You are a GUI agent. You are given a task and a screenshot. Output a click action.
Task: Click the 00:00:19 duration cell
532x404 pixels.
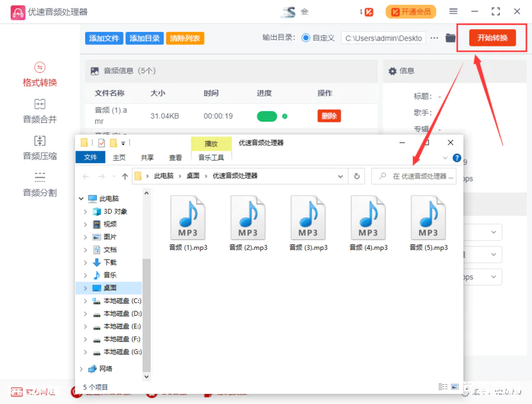[218, 116]
